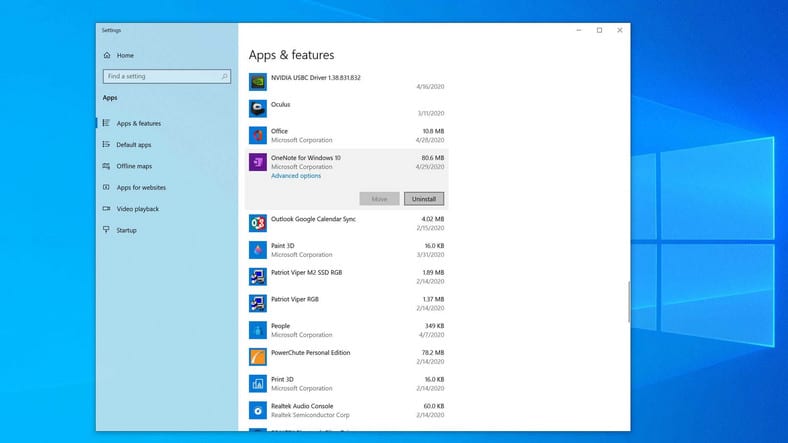788x443 pixels.
Task: Select the Oculus app name
Action: 280,104
